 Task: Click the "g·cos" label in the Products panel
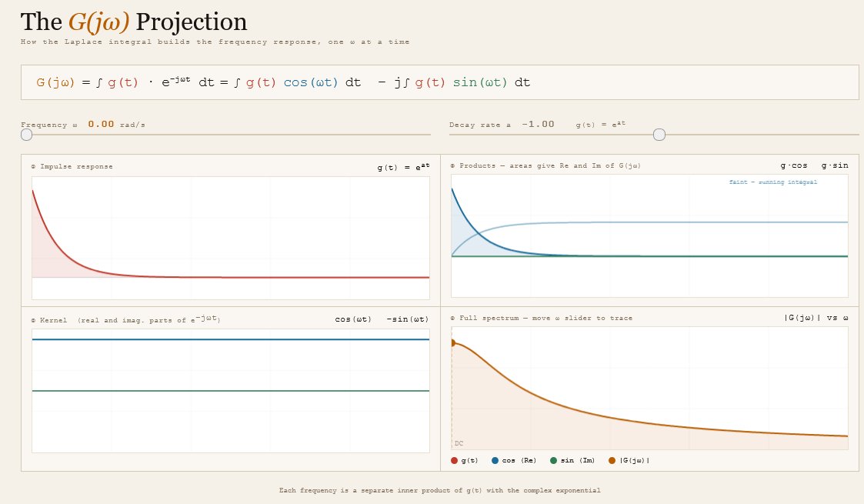[x=794, y=165]
